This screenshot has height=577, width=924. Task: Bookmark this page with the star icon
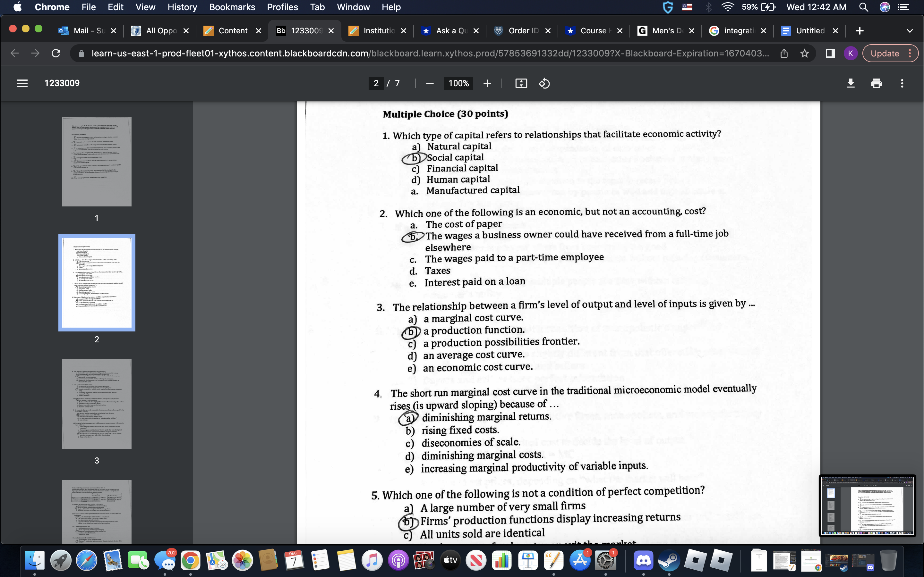[x=804, y=54]
